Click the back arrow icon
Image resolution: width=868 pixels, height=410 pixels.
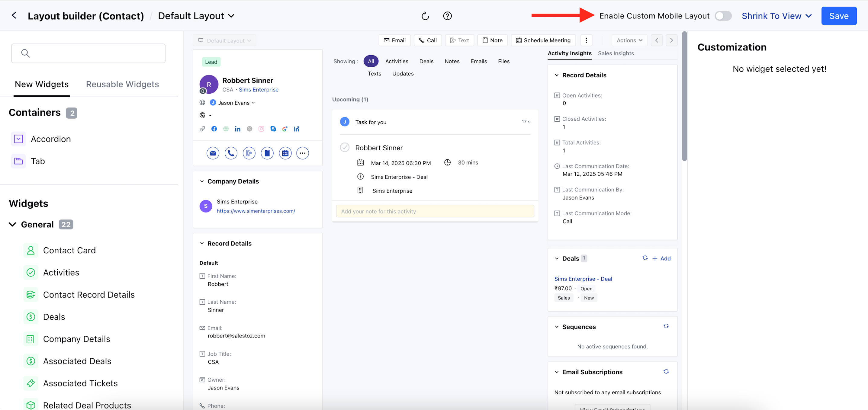14,15
